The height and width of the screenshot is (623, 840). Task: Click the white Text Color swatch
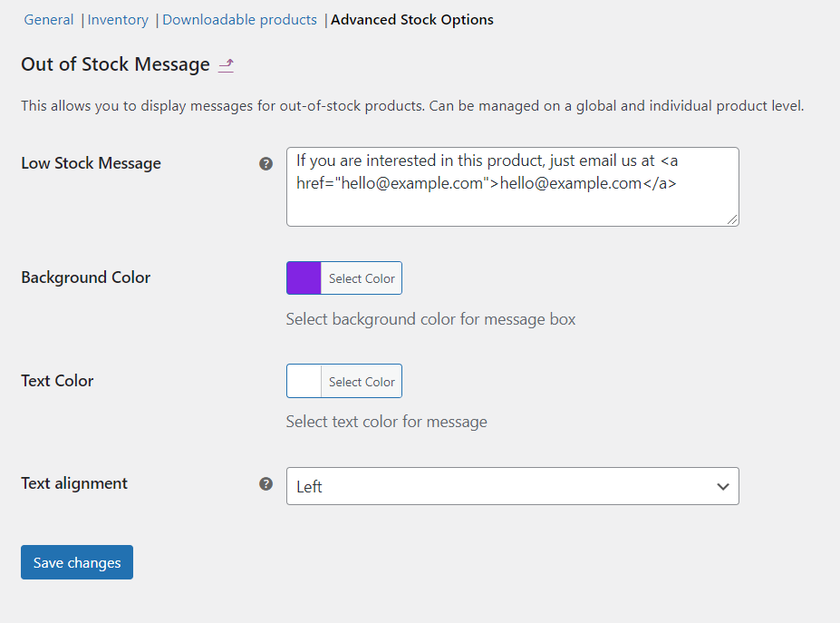pyautogui.click(x=303, y=381)
